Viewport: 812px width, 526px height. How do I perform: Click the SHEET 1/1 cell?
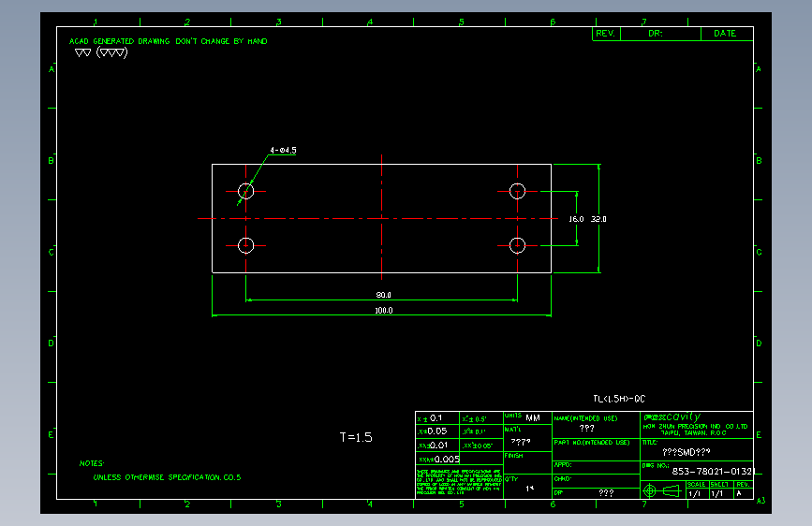point(720,489)
